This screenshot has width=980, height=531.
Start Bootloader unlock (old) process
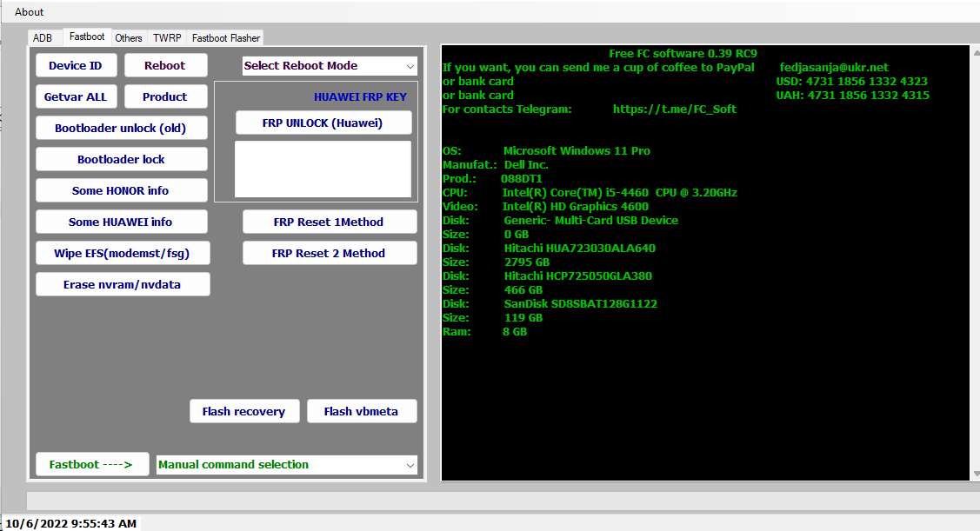click(121, 128)
